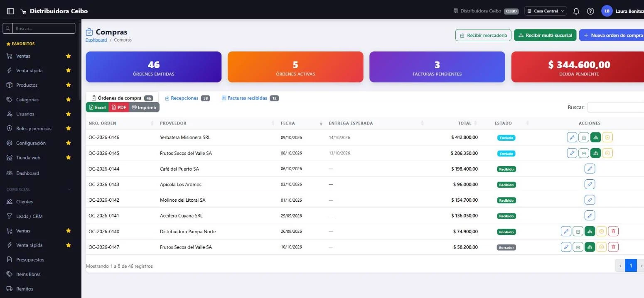
Task: Edit the Apícola Los Aromos order
Action: (x=590, y=184)
